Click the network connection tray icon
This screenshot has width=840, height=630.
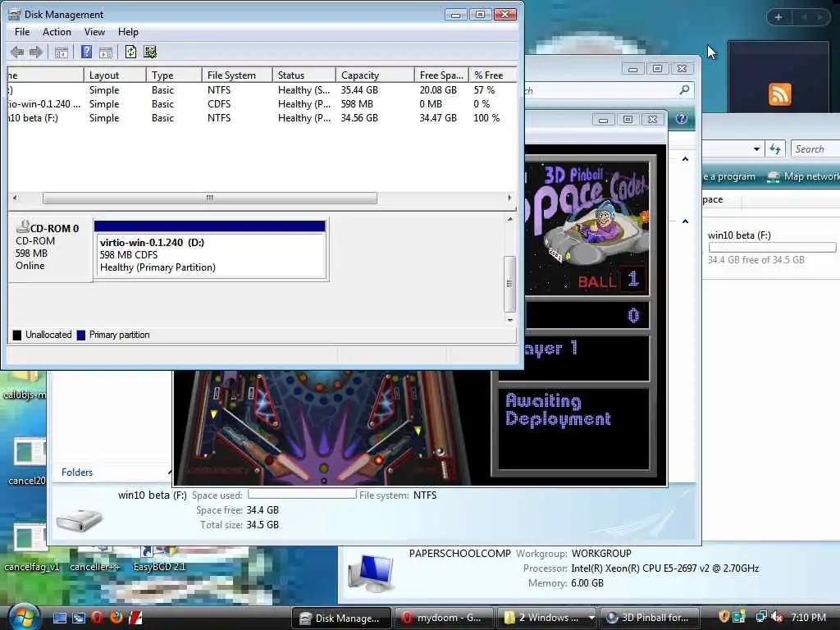pos(760,617)
